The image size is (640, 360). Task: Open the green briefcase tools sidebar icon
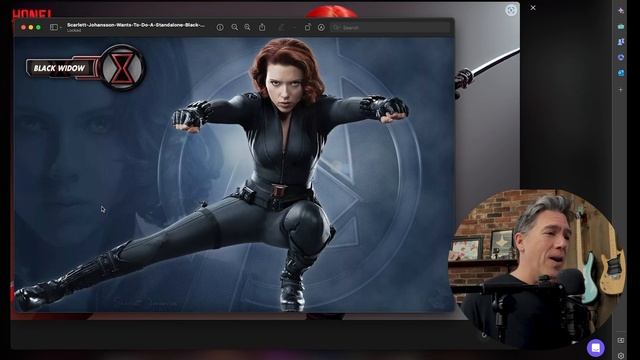pyautogui.click(x=621, y=27)
